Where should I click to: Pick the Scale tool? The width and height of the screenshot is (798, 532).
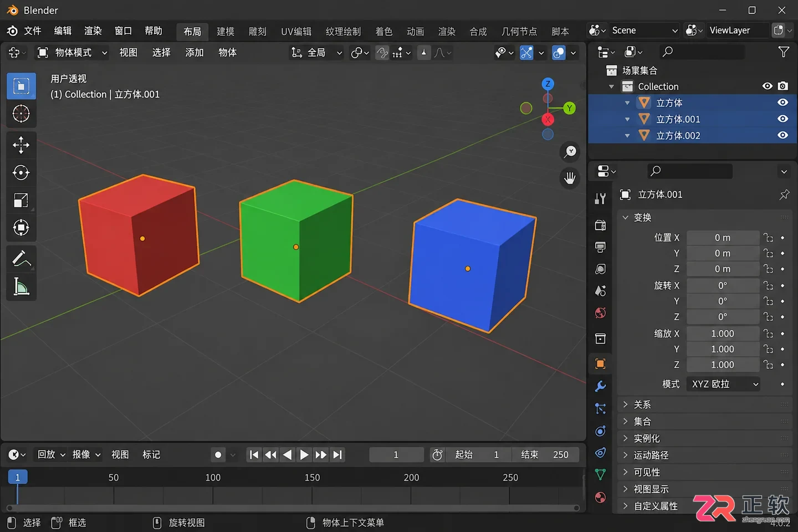[x=21, y=201]
